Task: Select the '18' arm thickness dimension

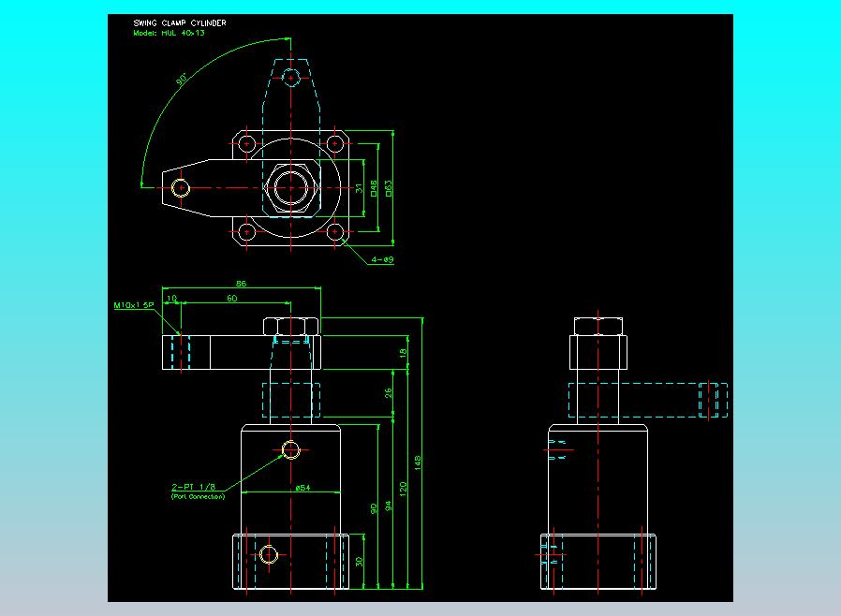Action: coord(403,353)
